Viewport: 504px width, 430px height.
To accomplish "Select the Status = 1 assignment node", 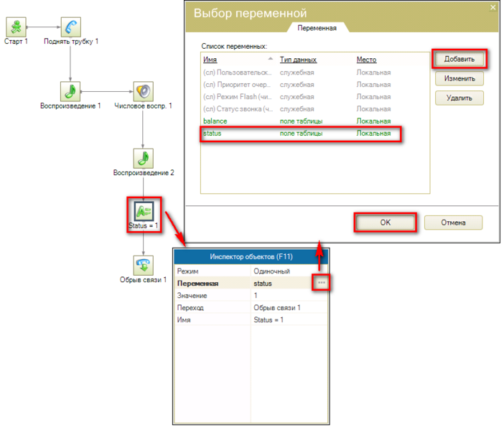I will [144, 211].
